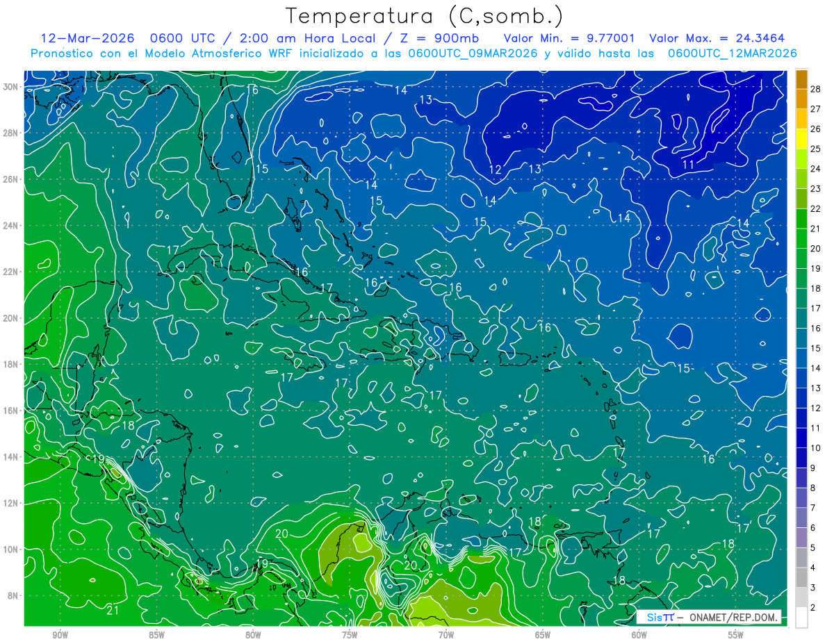
Task: Click the latitude axis label "8N"
Action: (x=13, y=595)
